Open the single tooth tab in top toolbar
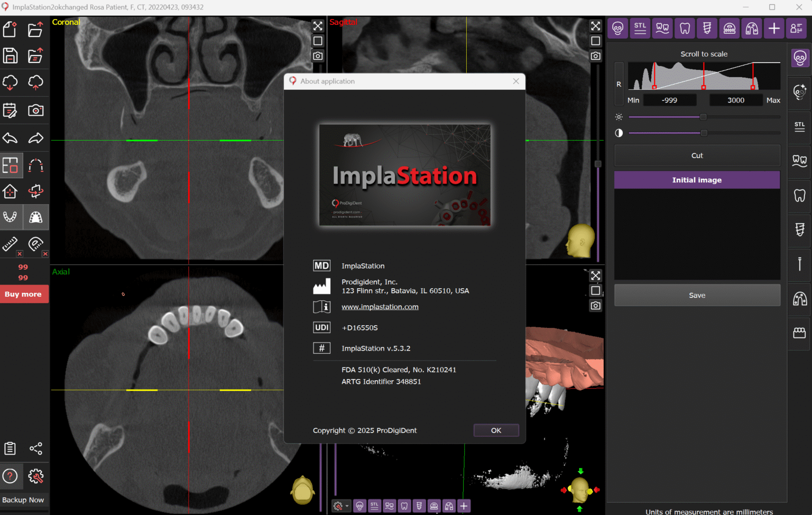 (685, 28)
